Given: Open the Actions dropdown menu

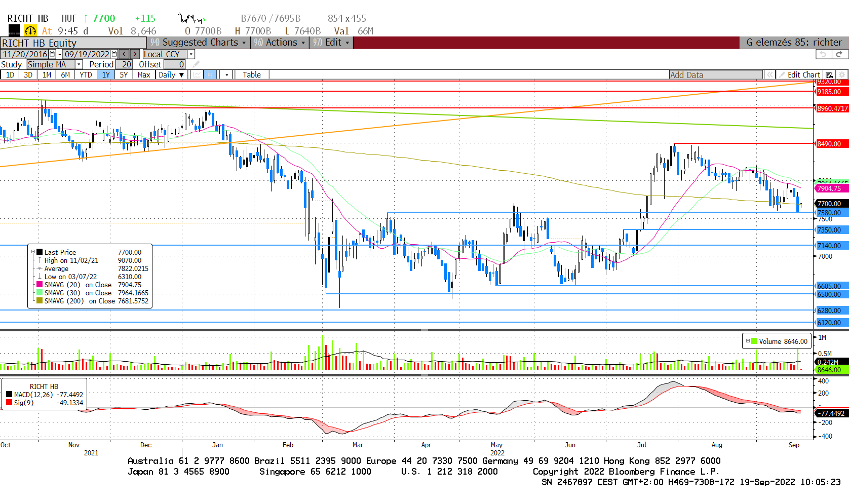Looking at the screenshot, I should [280, 43].
